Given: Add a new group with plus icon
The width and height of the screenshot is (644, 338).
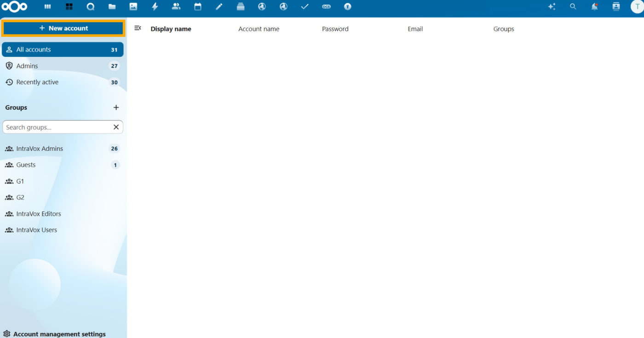Looking at the screenshot, I should click(116, 108).
